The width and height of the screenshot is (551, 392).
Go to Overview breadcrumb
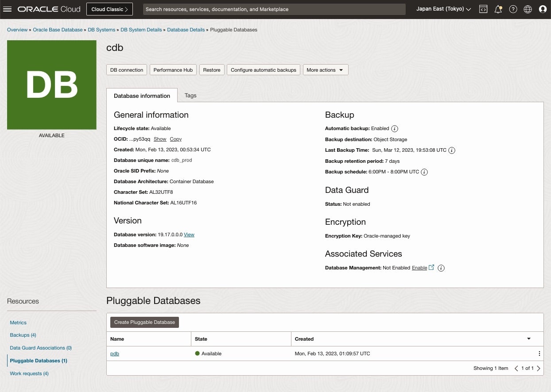tap(17, 30)
